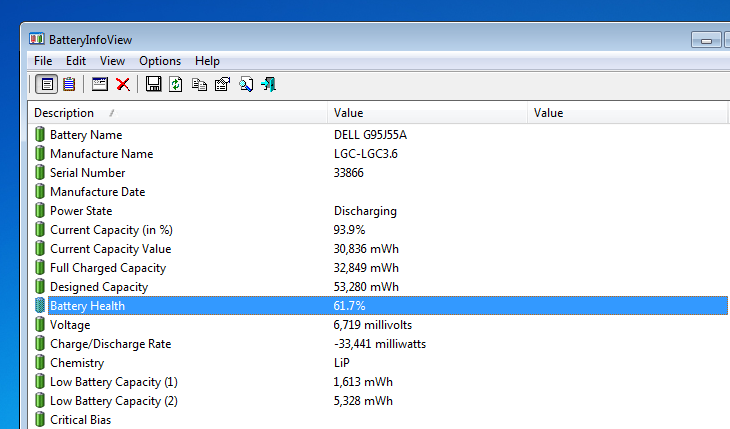Open the Find toolbar icon
This screenshot has width=730, height=429.
point(246,84)
